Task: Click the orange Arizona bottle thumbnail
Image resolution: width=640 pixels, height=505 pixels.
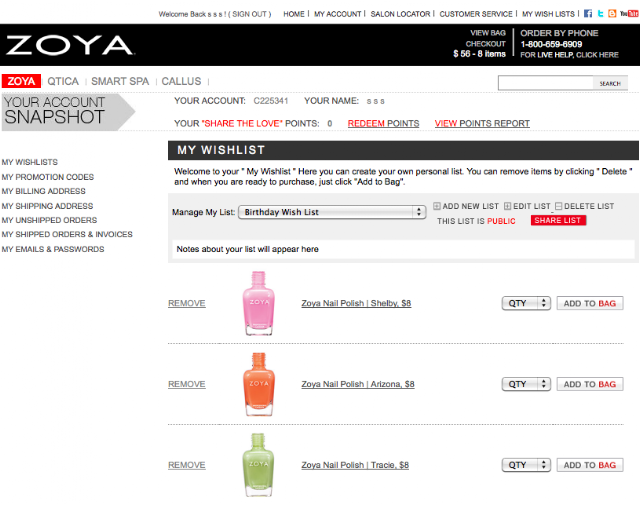Action: (x=258, y=384)
